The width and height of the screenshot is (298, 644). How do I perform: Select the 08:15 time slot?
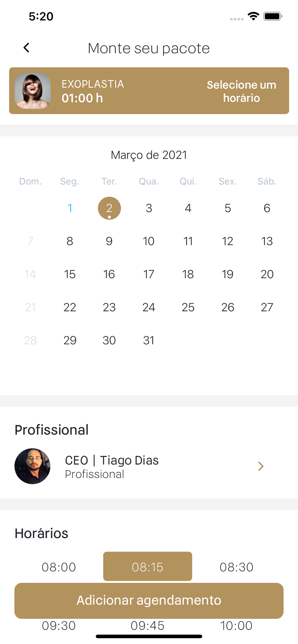[x=147, y=566]
